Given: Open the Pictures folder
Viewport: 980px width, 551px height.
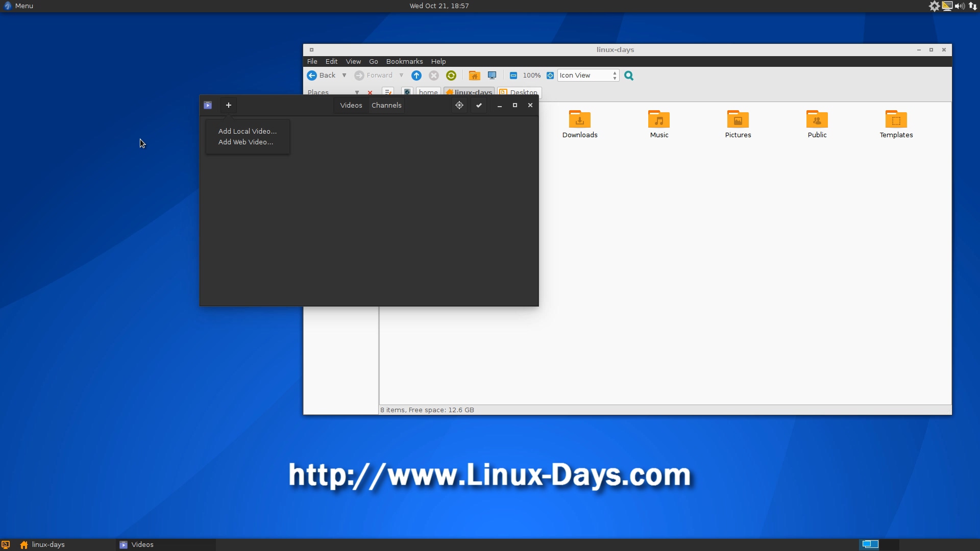Looking at the screenshot, I should click(738, 124).
